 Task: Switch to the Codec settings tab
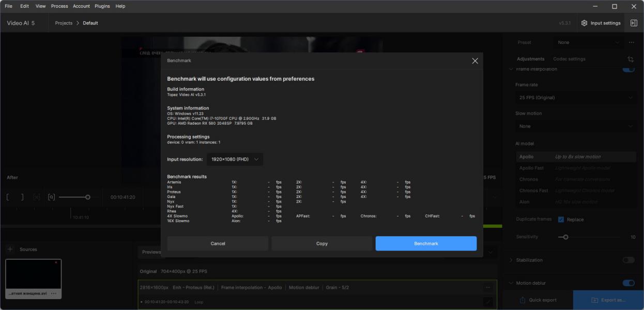point(569,59)
